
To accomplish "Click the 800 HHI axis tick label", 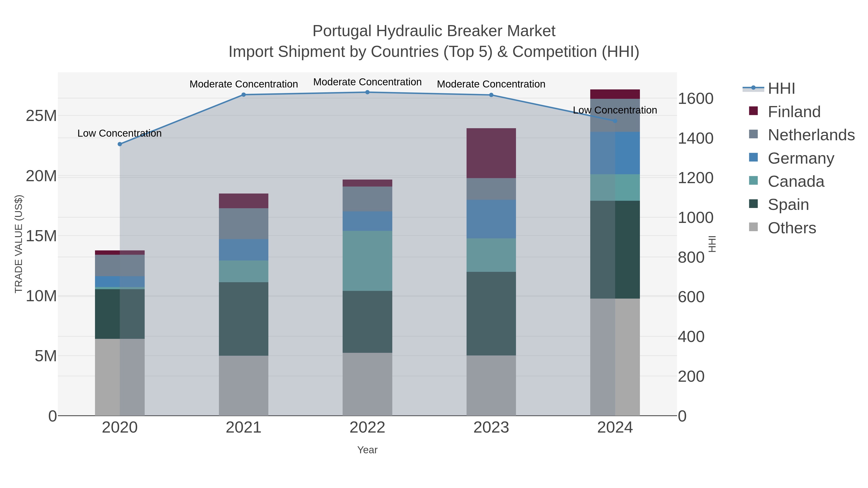I will [x=692, y=257].
